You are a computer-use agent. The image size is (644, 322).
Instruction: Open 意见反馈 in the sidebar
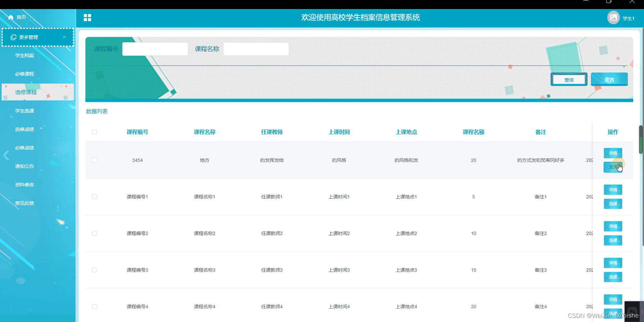(24, 203)
